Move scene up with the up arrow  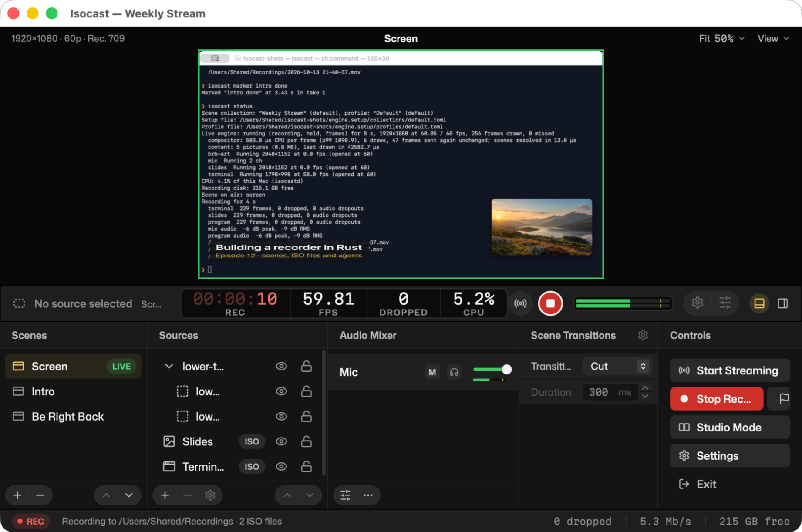click(x=106, y=495)
